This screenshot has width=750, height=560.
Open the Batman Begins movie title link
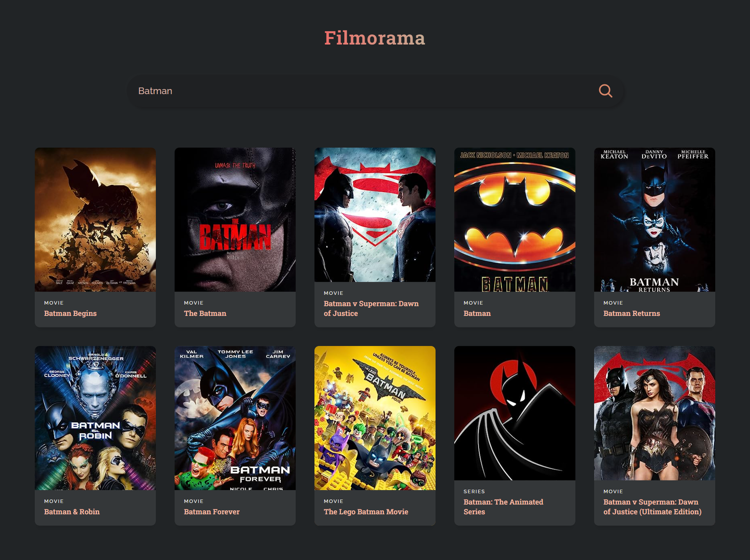pos(69,313)
